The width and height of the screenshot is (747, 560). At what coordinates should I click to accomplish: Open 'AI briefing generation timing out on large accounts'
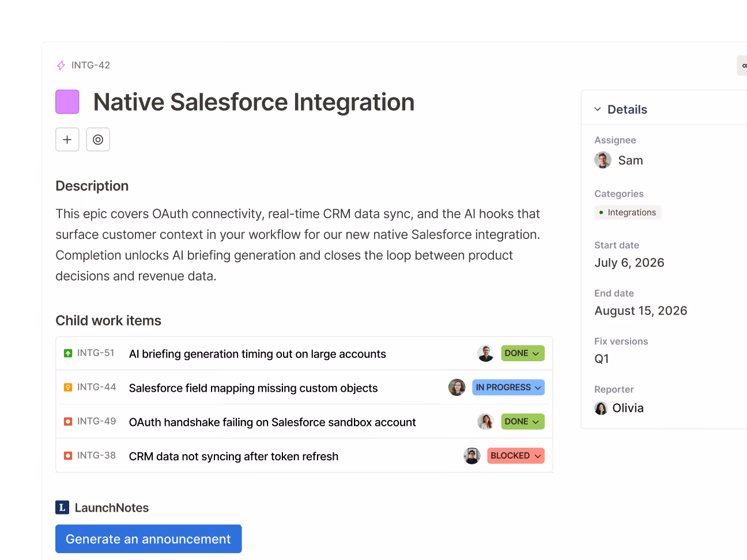tap(258, 354)
